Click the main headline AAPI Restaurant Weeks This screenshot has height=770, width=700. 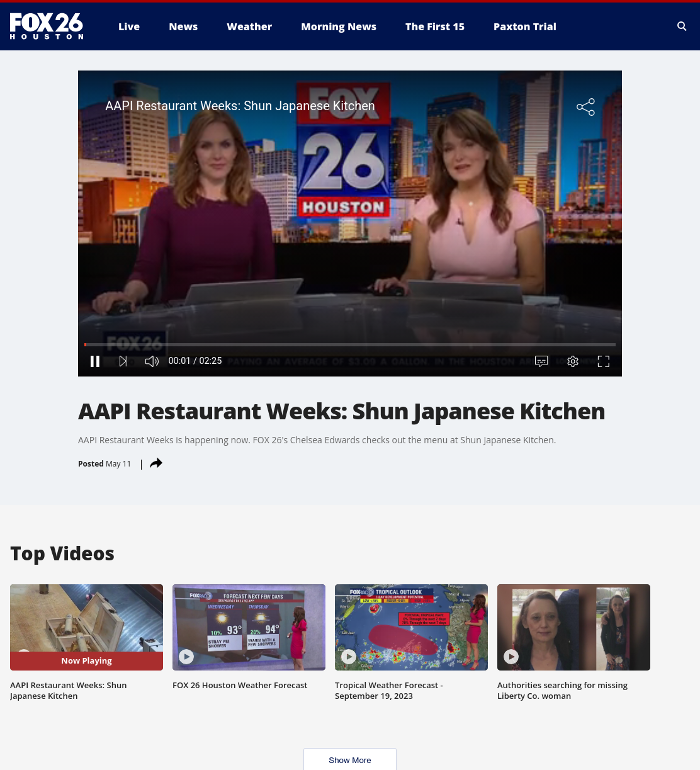341,411
